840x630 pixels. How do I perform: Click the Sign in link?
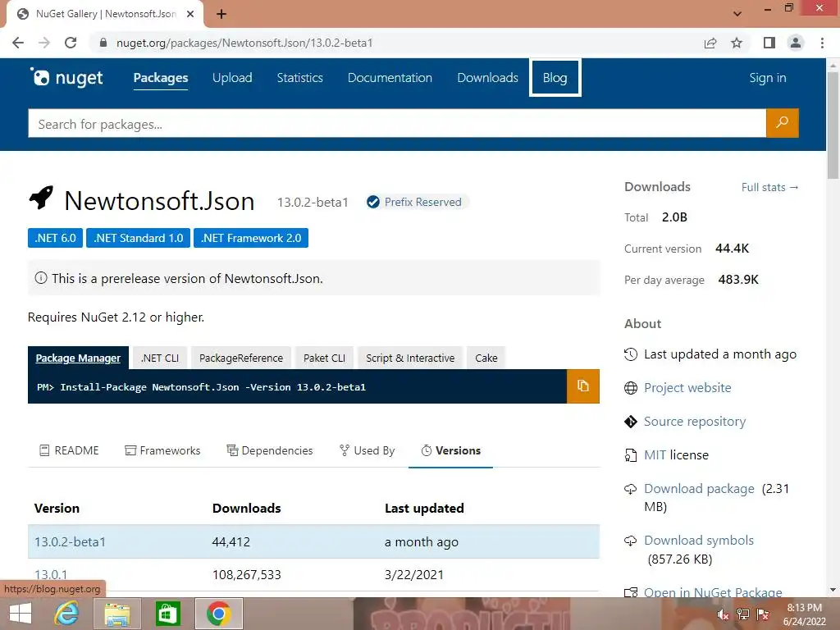click(x=768, y=78)
